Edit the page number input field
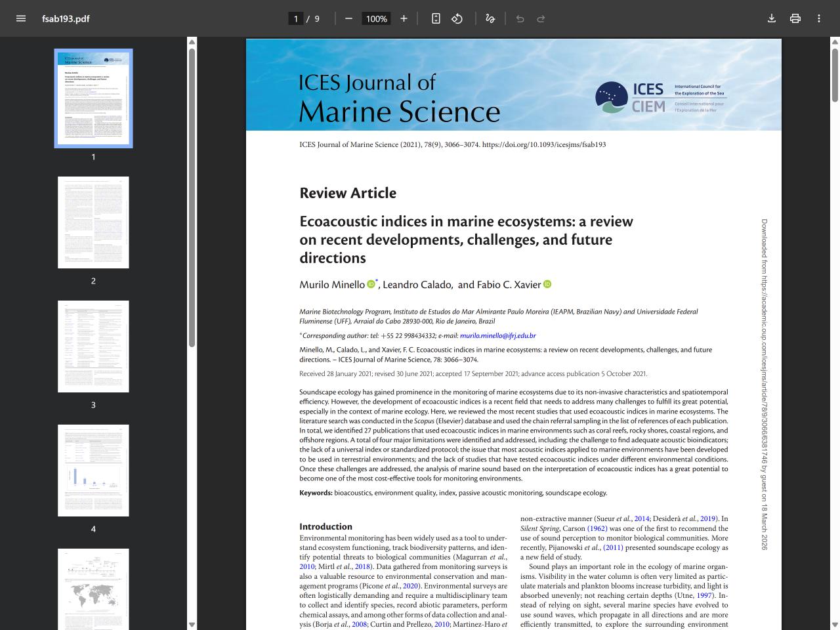 click(295, 18)
